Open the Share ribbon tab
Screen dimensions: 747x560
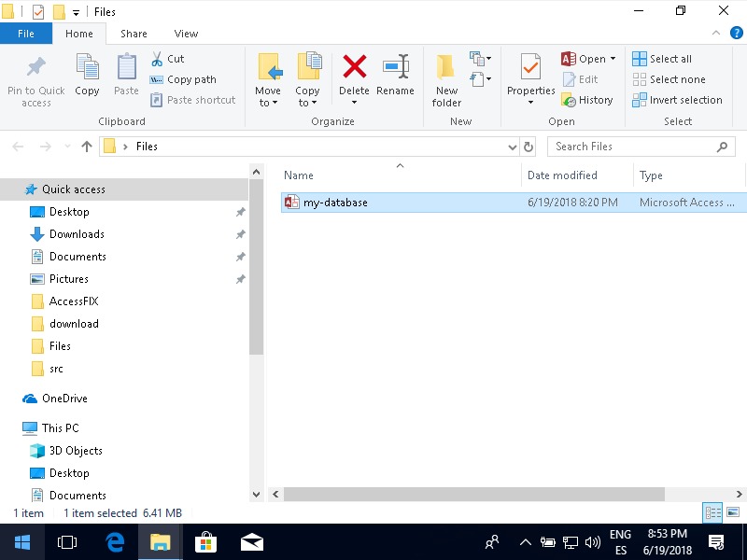(x=134, y=34)
